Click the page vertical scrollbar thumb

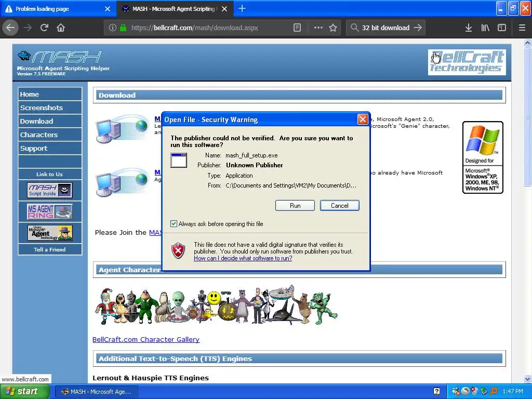click(x=527, y=116)
